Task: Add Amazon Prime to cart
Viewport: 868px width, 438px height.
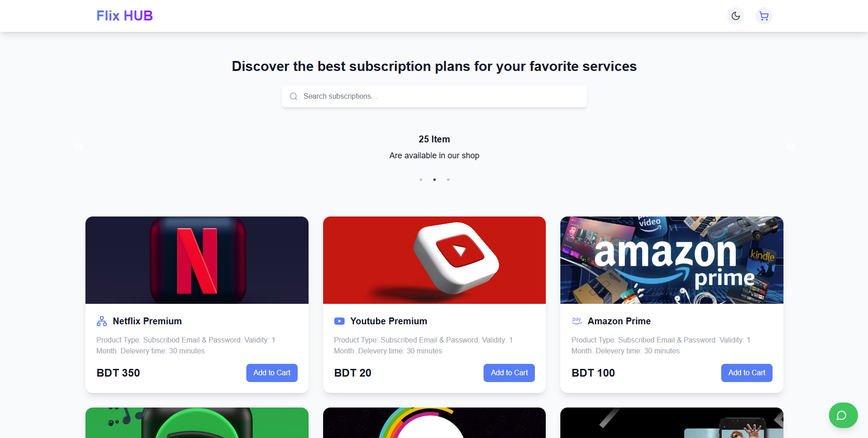Action: (747, 373)
